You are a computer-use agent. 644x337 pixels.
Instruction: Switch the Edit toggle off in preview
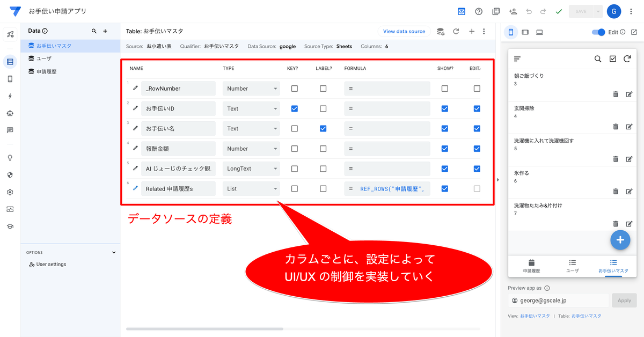[x=597, y=32]
